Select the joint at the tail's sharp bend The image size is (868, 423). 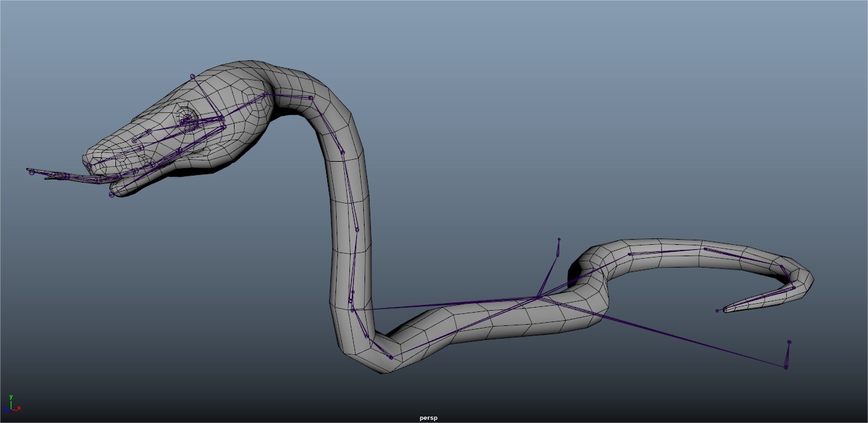click(x=793, y=288)
